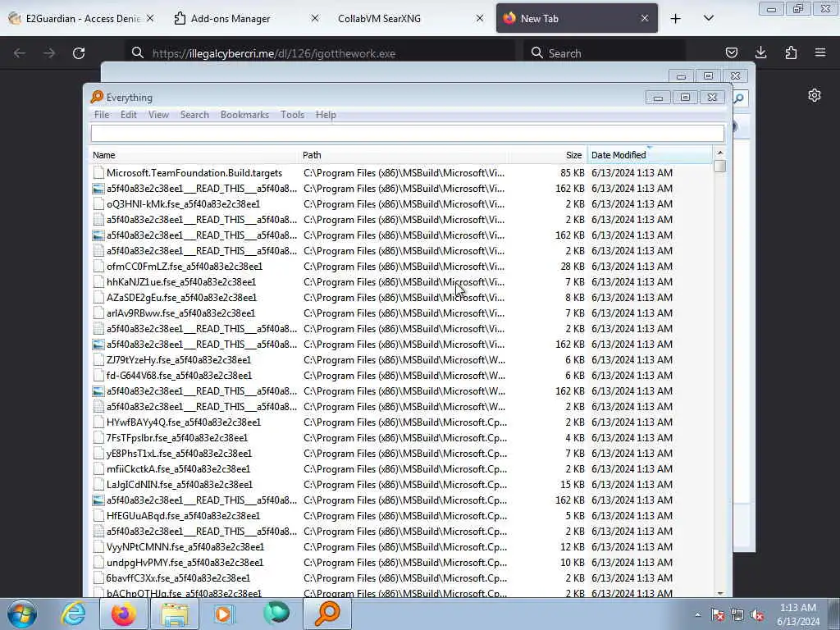Open Search menu in Everything
The height and width of the screenshot is (630, 840).
pyautogui.click(x=194, y=115)
